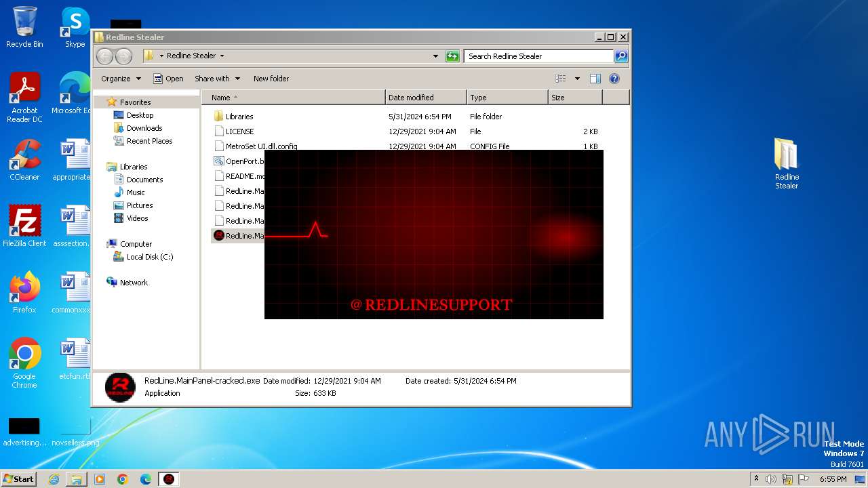Open Explorer help icon
The height and width of the screenshot is (488, 868).
(614, 79)
